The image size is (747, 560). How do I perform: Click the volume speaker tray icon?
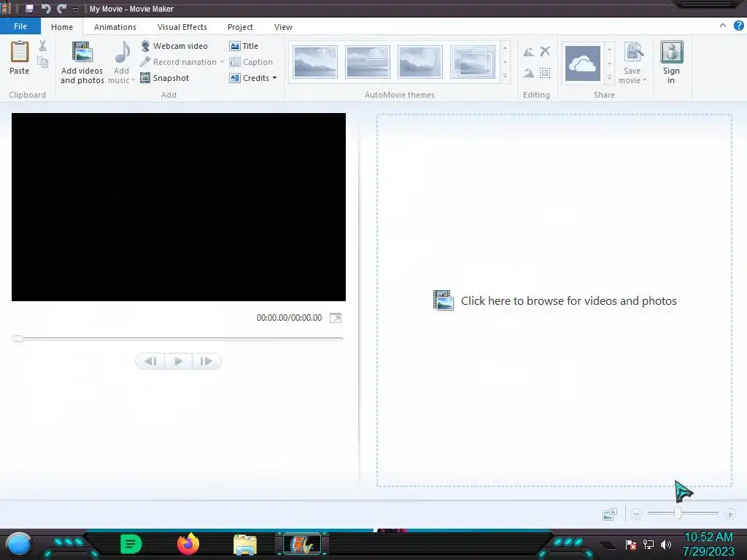(x=666, y=545)
